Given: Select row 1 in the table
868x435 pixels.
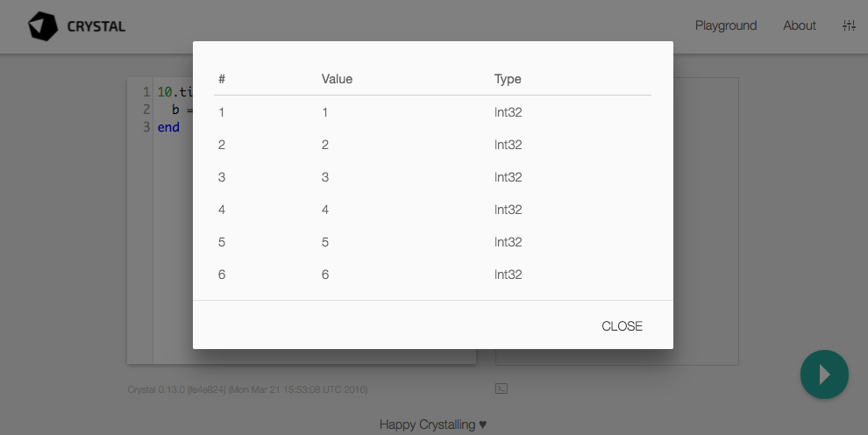Looking at the screenshot, I should point(222,112).
